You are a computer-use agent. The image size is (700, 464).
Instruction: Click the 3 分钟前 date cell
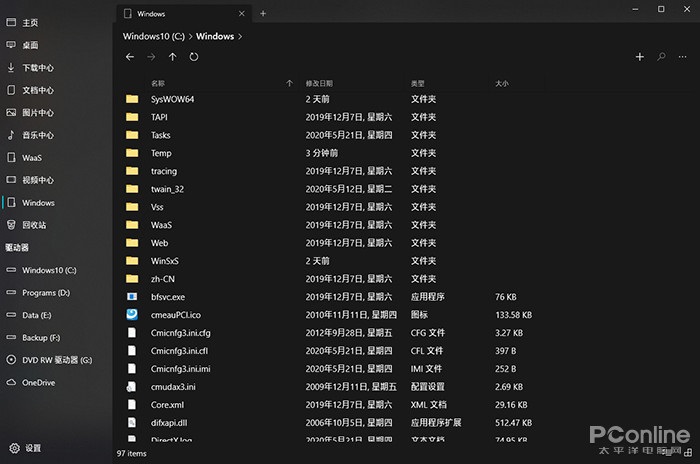pyautogui.click(x=321, y=153)
